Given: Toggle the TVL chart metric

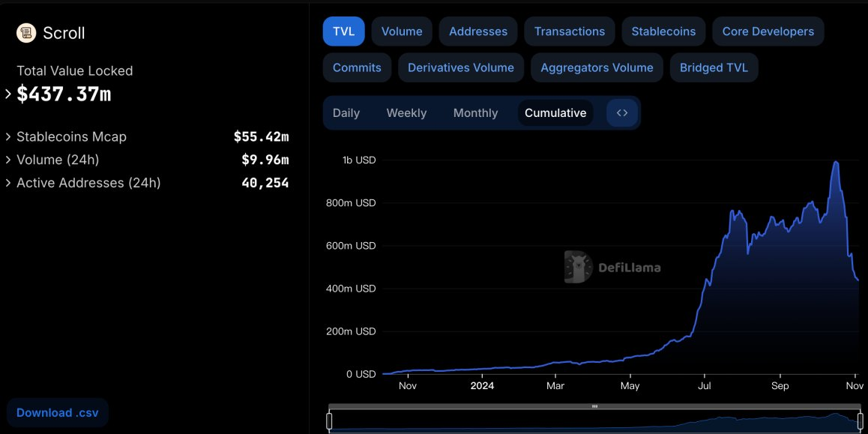Looking at the screenshot, I should (344, 31).
